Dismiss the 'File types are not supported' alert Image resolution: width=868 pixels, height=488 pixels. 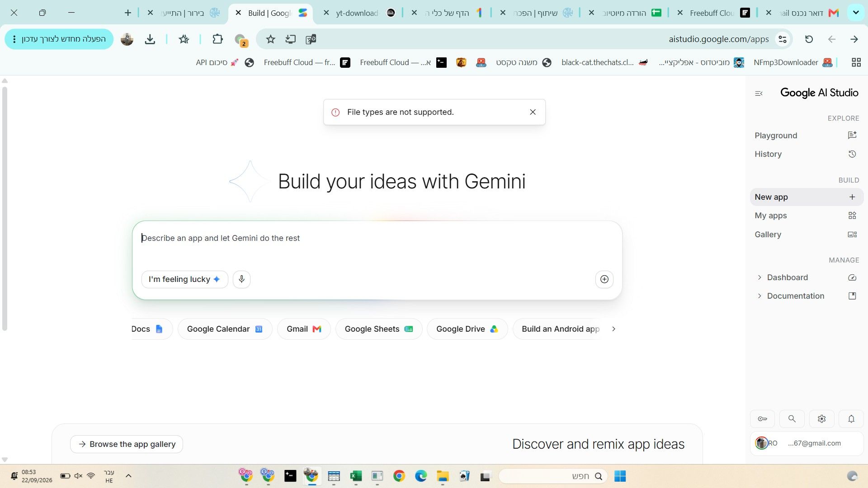(x=533, y=112)
